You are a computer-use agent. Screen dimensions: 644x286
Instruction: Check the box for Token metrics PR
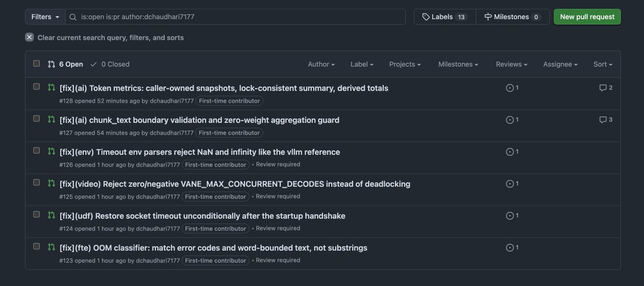tap(36, 87)
